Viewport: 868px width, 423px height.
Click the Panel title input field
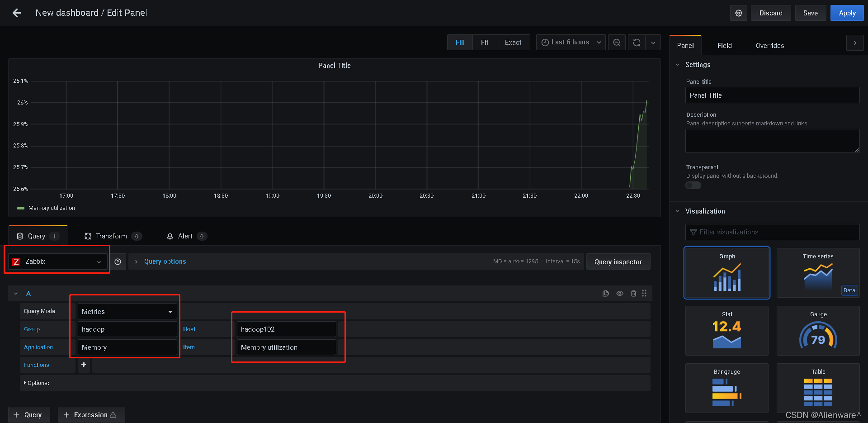(x=772, y=95)
